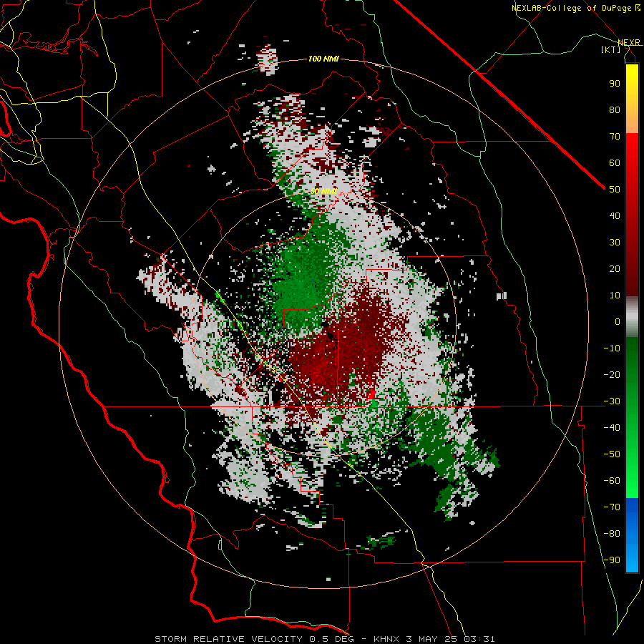Click the -70 value on the legend
Image resolution: width=644 pixels, height=644 pixels.
pos(612,507)
